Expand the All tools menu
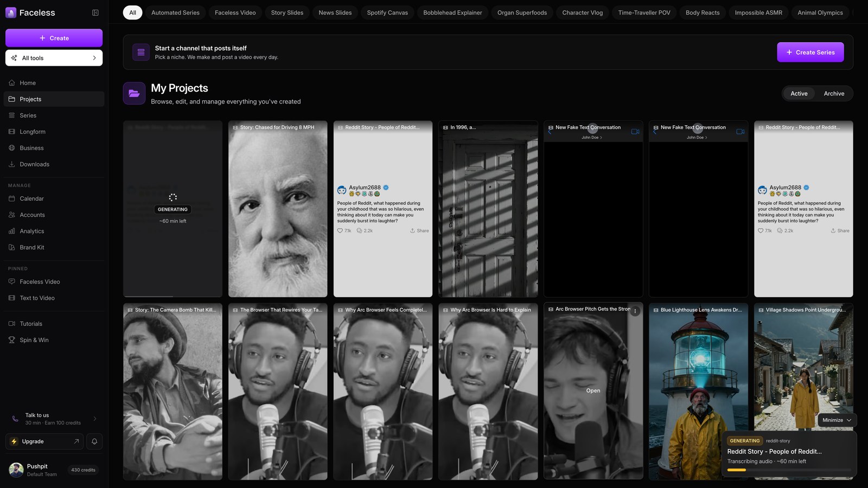 (x=54, y=58)
